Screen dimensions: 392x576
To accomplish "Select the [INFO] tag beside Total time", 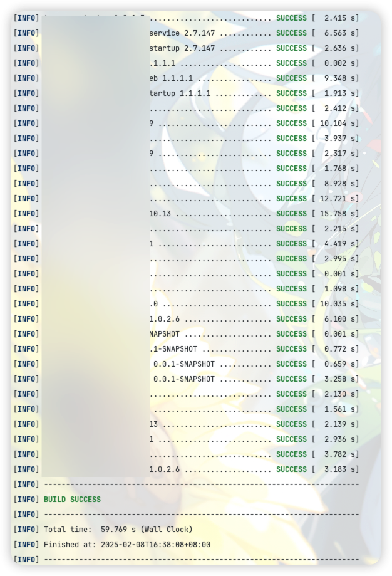I will pyautogui.click(x=26, y=530).
